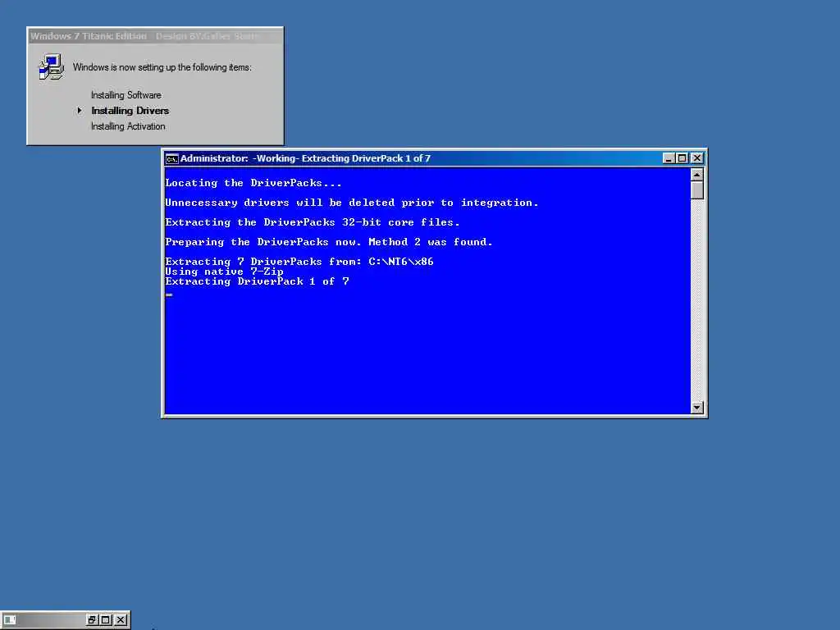Click the 'Unnecessary drivers will be deleted' line
The image size is (840, 630).
(351, 203)
